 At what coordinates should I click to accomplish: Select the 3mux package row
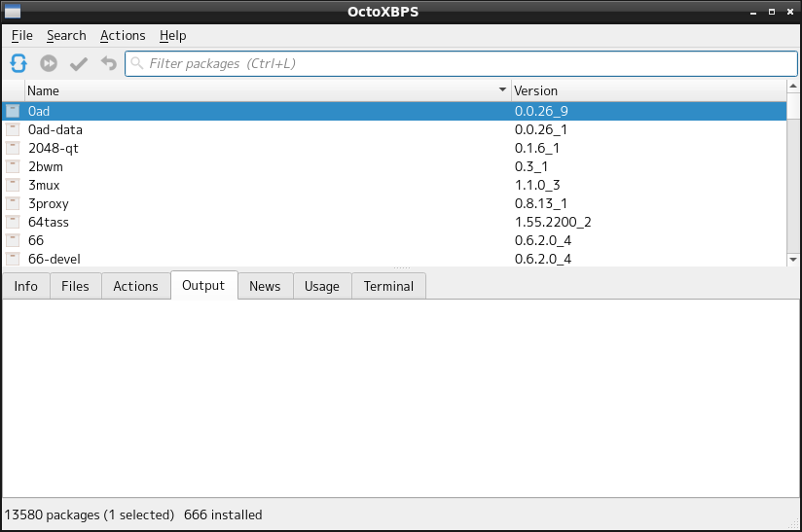(394, 185)
